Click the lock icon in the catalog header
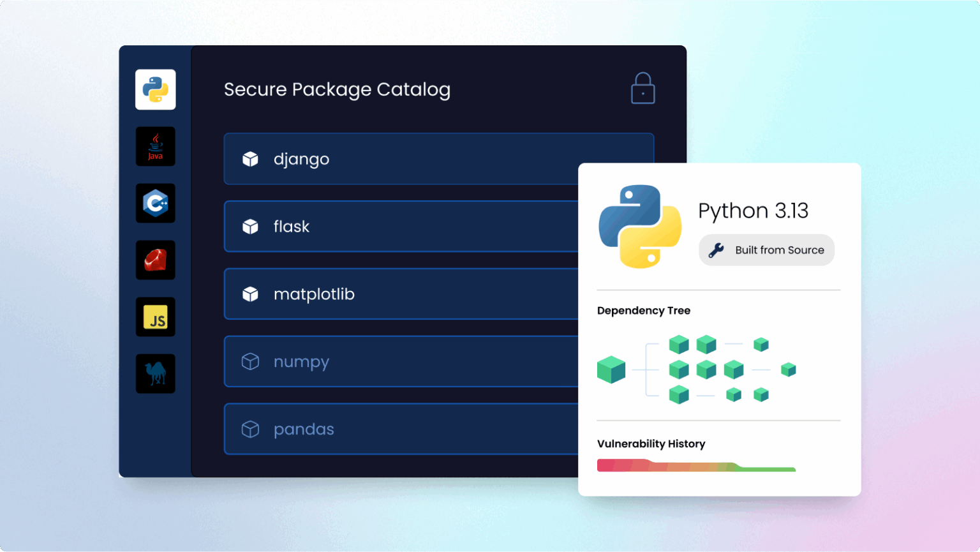This screenshot has width=980, height=552. coord(642,88)
